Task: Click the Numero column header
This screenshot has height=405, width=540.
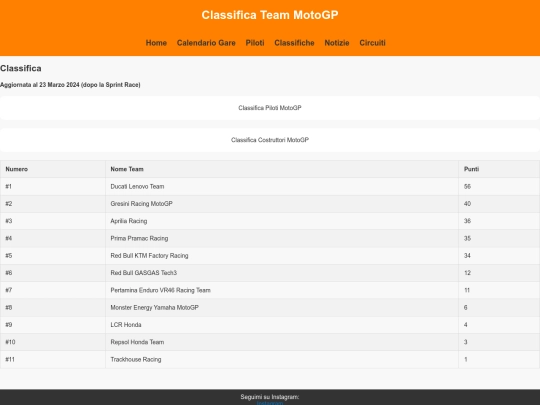Action: click(53, 169)
